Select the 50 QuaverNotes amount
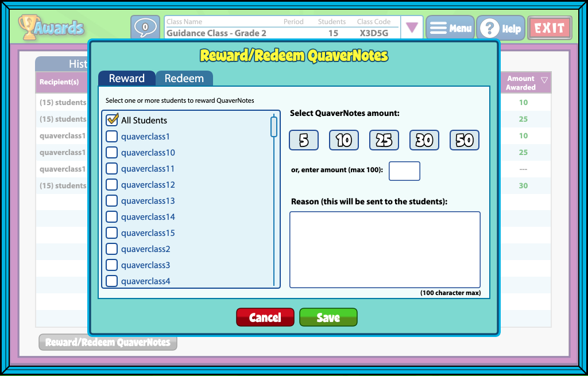This screenshot has height=376, width=588. (464, 140)
